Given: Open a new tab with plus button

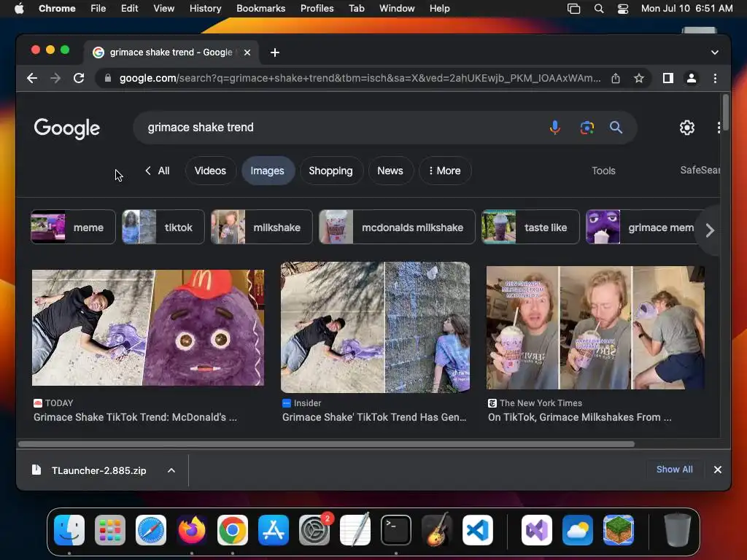Looking at the screenshot, I should point(275,52).
